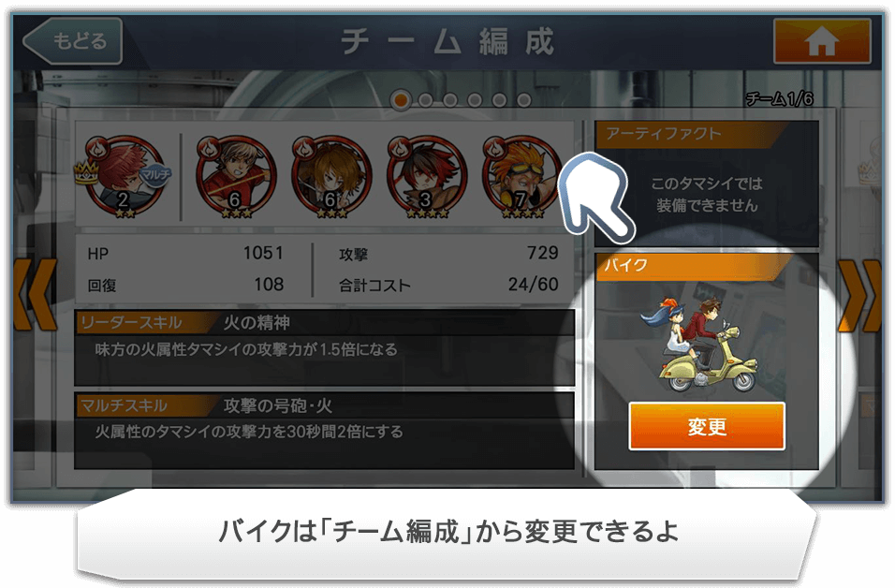
Task: Go back with the もどる button
Action: 72,40
